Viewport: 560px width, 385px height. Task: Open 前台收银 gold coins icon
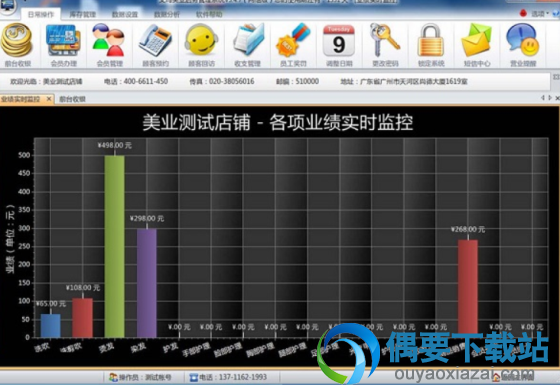(x=17, y=41)
